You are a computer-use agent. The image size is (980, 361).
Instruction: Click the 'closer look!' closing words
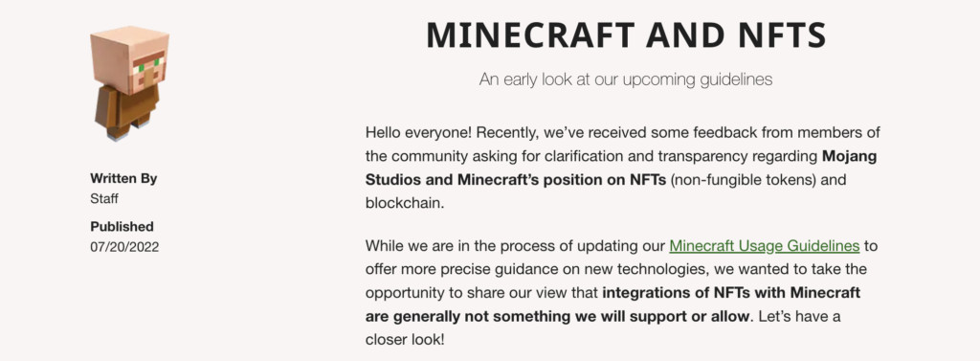[x=405, y=340]
